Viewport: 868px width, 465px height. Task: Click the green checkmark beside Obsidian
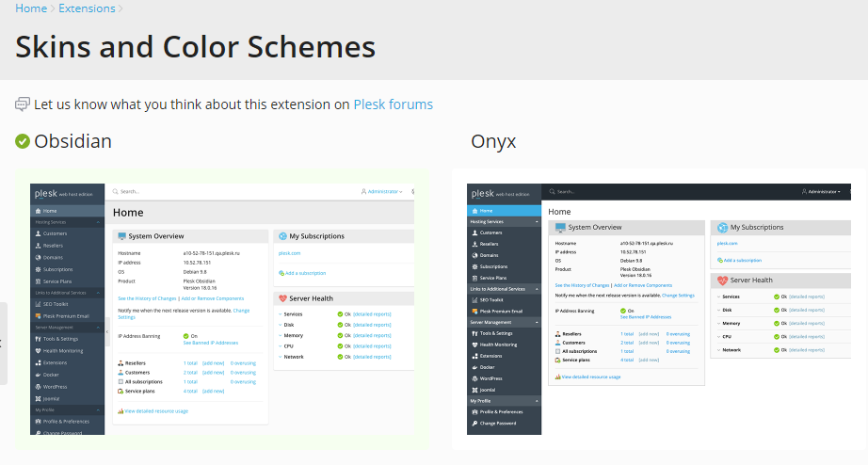pos(23,141)
